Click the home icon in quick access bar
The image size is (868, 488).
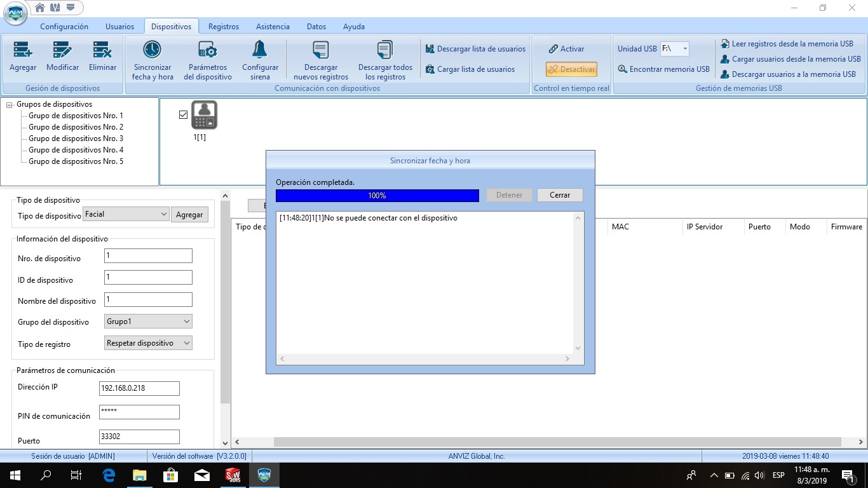(x=40, y=8)
